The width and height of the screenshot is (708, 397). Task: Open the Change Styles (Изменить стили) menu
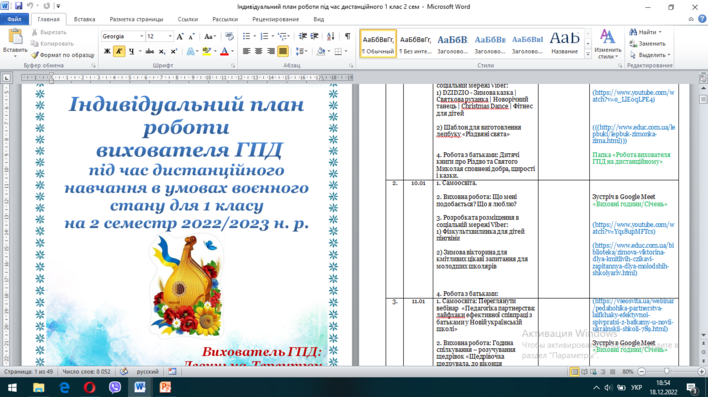pos(607,44)
